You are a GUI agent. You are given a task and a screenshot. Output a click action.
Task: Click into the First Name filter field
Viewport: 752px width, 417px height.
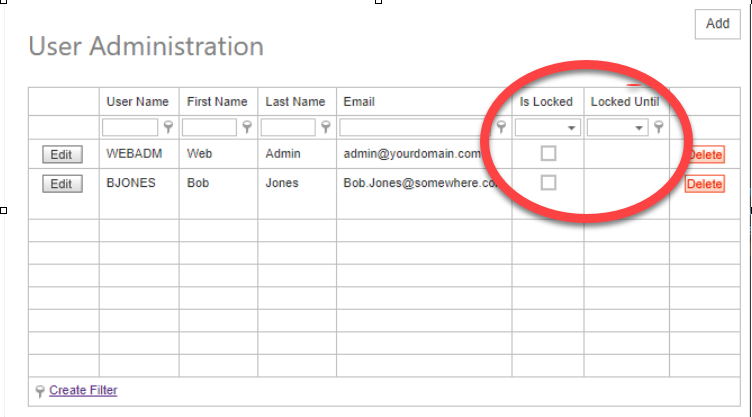(x=209, y=127)
